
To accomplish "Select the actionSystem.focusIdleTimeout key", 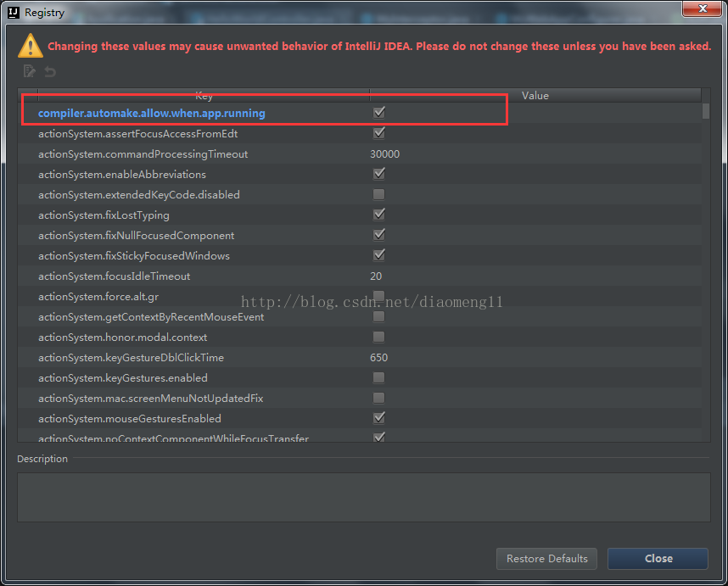I will click(115, 276).
